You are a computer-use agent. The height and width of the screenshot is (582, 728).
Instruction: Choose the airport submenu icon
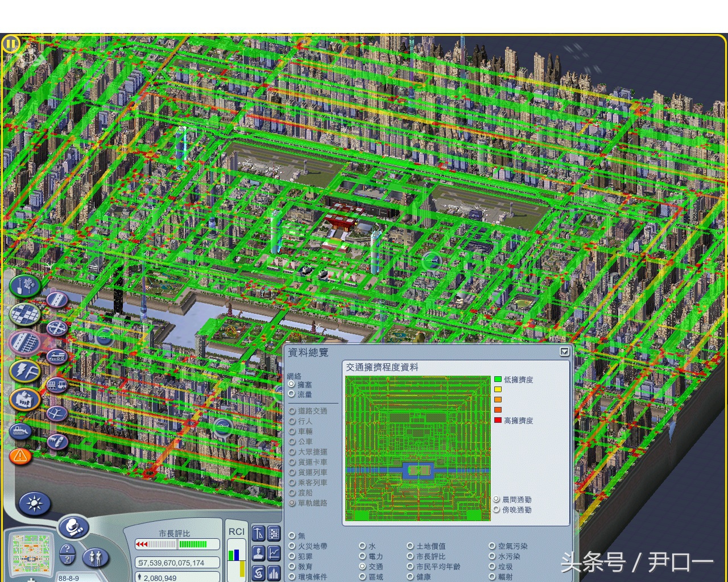click(57, 413)
